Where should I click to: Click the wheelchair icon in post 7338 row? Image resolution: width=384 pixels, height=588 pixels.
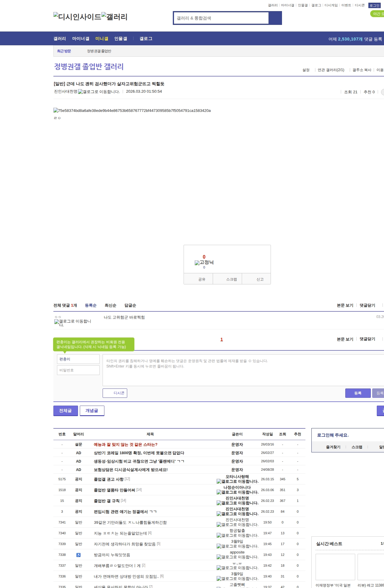pos(78,555)
